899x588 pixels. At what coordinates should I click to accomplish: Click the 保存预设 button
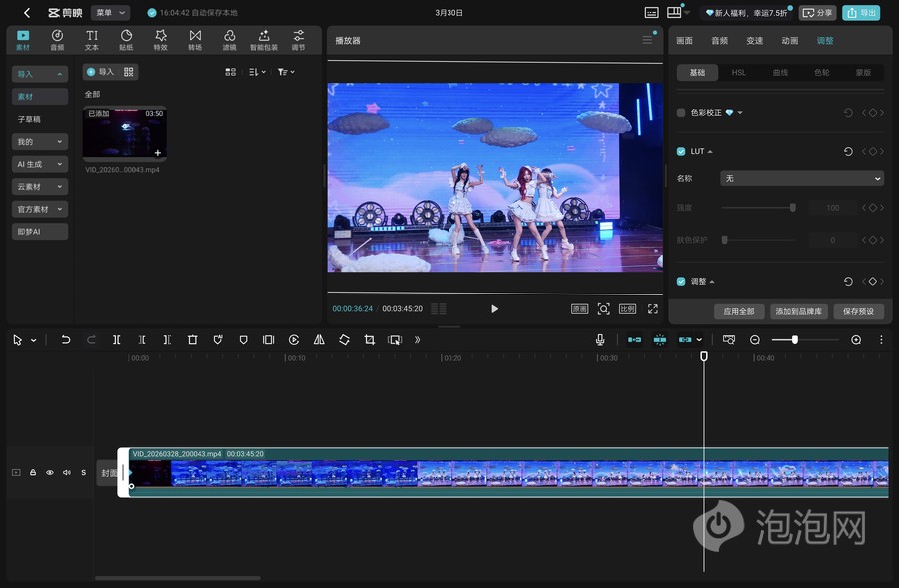[858, 311]
